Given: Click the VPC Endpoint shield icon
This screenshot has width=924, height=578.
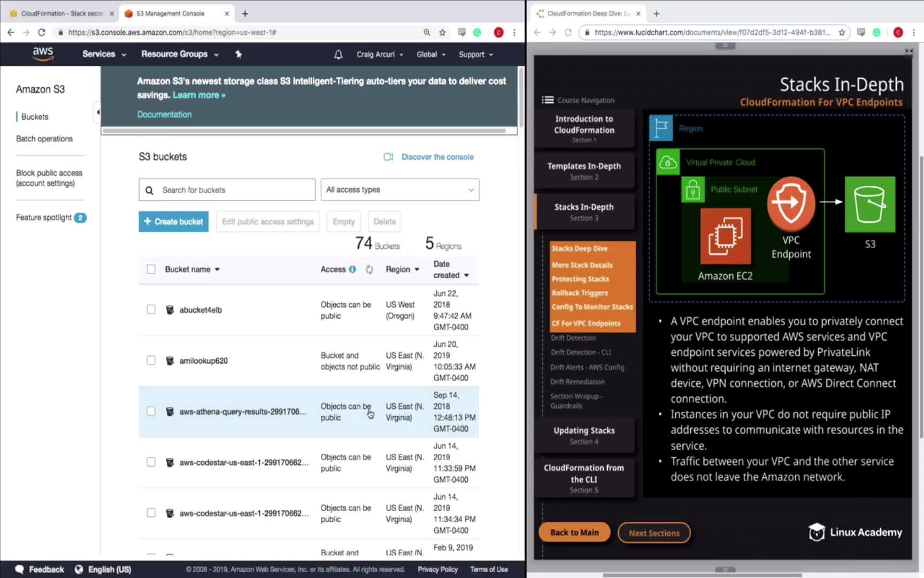Looking at the screenshot, I should tap(791, 203).
